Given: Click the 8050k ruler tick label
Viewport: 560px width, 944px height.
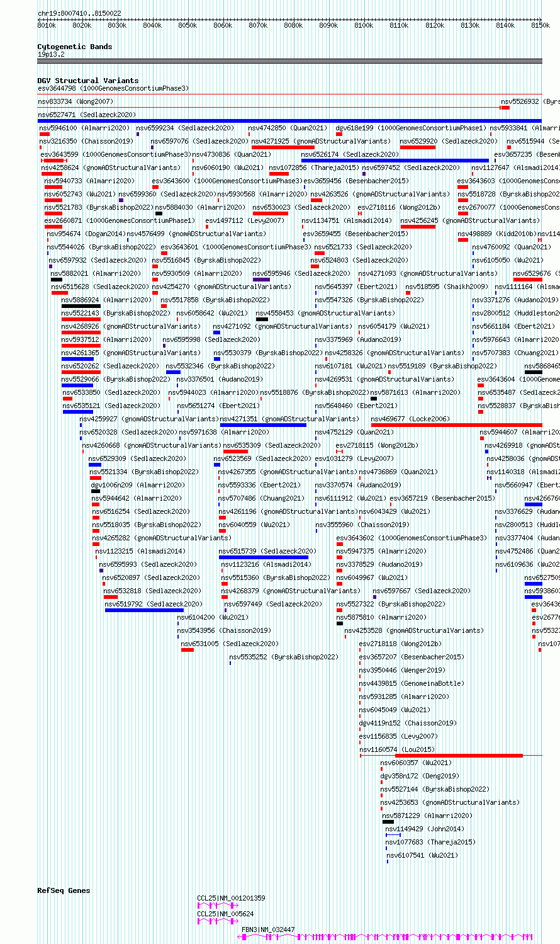Looking at the screenshot, I should (188, 25).
